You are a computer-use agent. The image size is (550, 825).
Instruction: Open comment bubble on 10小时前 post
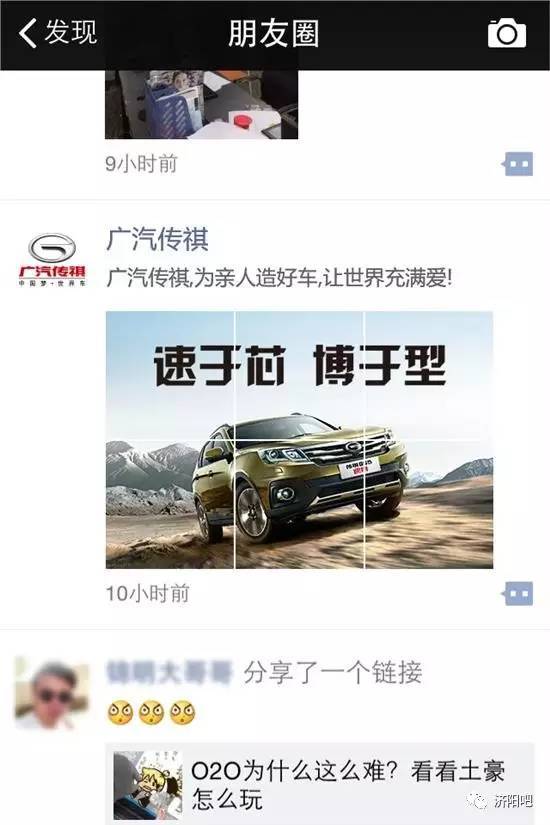[517, 593]
